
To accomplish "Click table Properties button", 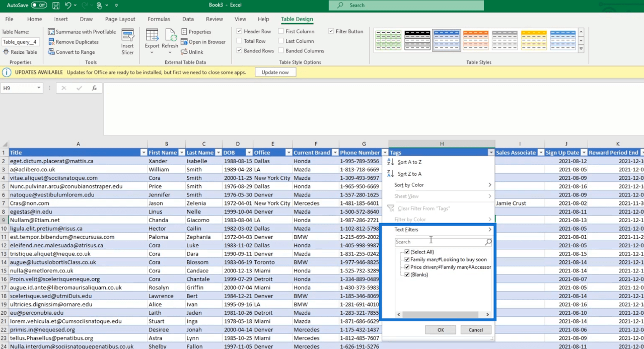I will 196,32.
